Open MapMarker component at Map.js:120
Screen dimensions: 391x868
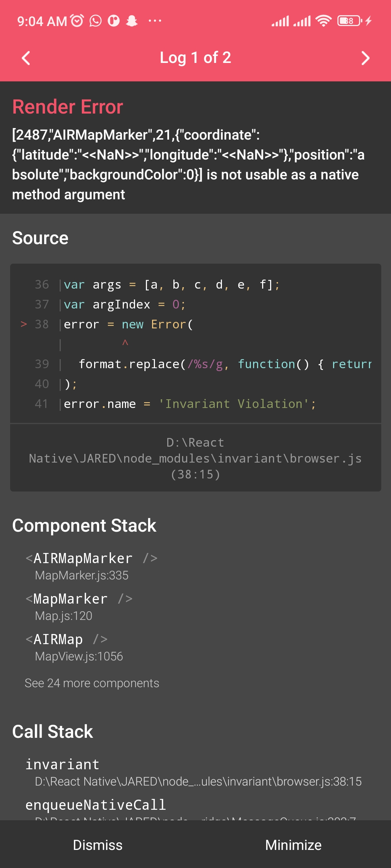[x=79, y=606]
